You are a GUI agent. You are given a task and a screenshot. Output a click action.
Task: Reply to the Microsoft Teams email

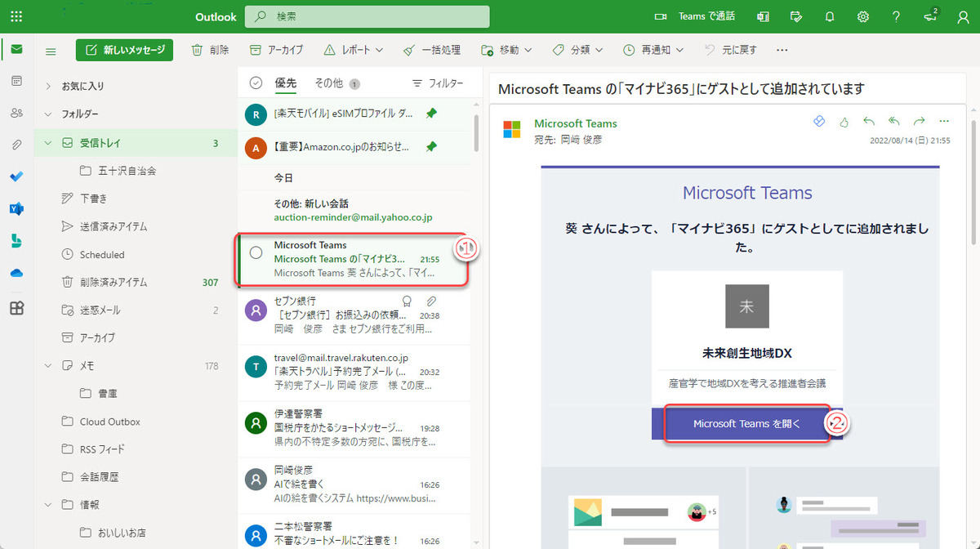tap(869, 122)
